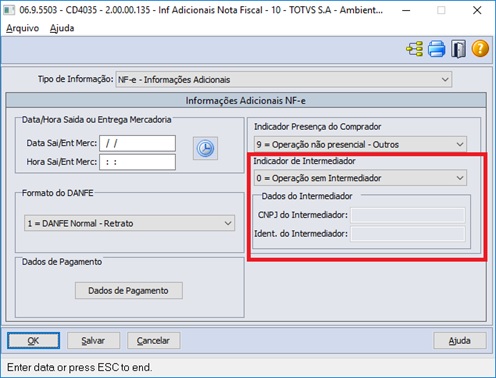496x378 pixels.
Task: Open the Dados de Pagamento button
Action: [129, 291]
